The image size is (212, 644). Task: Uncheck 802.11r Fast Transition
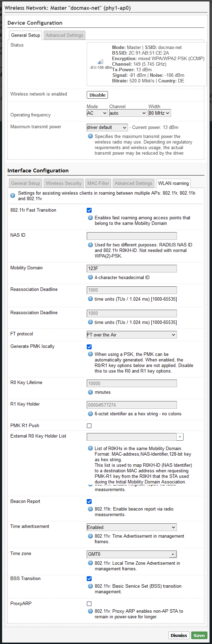[89, 210]
